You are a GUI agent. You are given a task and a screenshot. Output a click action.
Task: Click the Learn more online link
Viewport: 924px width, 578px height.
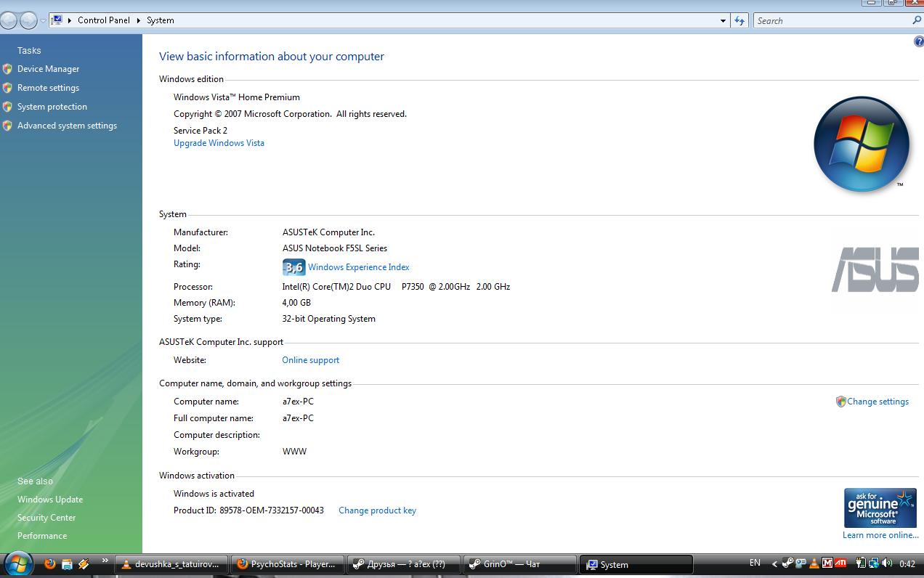880,535
